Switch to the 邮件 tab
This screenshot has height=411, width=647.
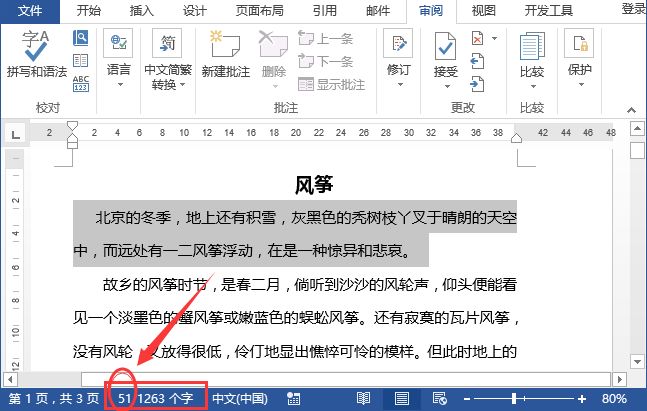coord(378,10)
